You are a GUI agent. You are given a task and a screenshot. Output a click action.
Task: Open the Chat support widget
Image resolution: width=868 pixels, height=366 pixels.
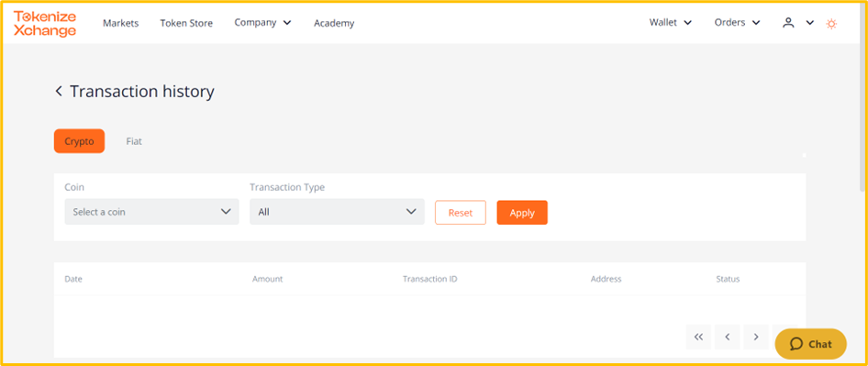click(x=810, y=344)
